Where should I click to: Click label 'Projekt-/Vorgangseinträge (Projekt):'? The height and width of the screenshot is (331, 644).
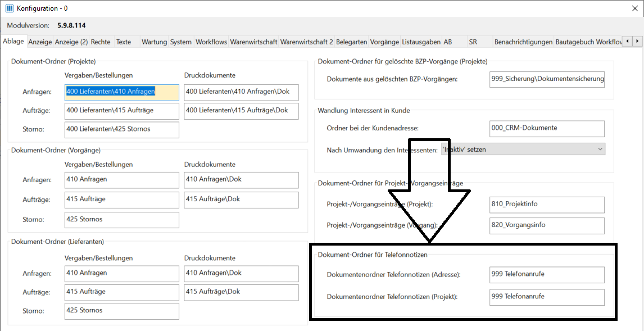[380, 205]
